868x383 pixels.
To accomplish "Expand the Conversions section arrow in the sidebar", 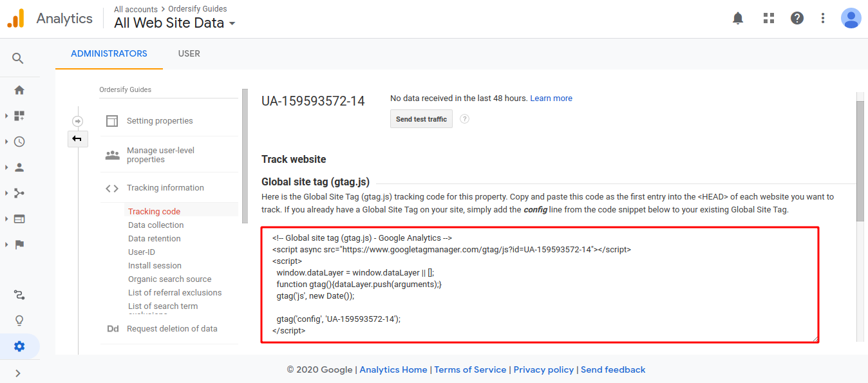I will pyautogui.click(x=6, y=245).
